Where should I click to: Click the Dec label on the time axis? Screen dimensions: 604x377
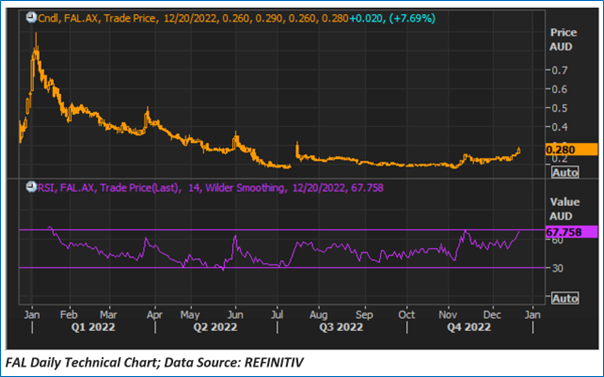tap(492, 315)
